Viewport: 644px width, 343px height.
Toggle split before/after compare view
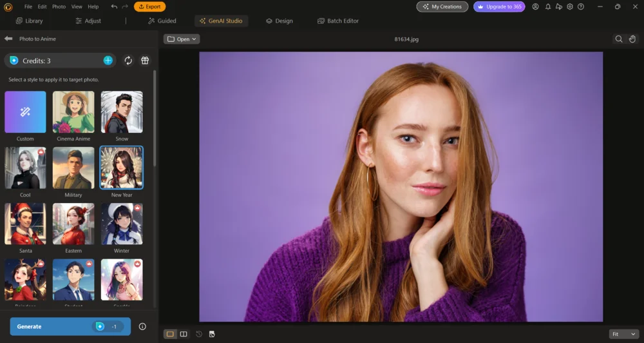pyautogui.click(x=184, y=334)
